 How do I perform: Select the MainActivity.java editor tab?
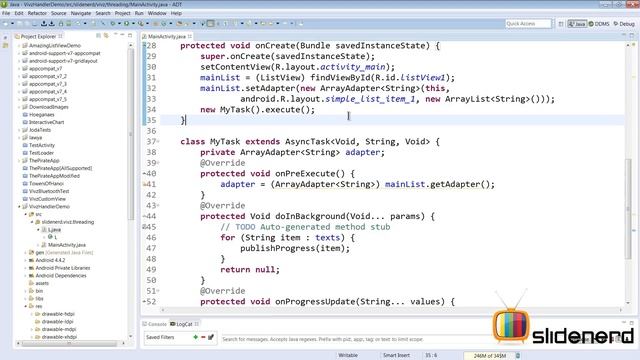[x=167, y=36]
